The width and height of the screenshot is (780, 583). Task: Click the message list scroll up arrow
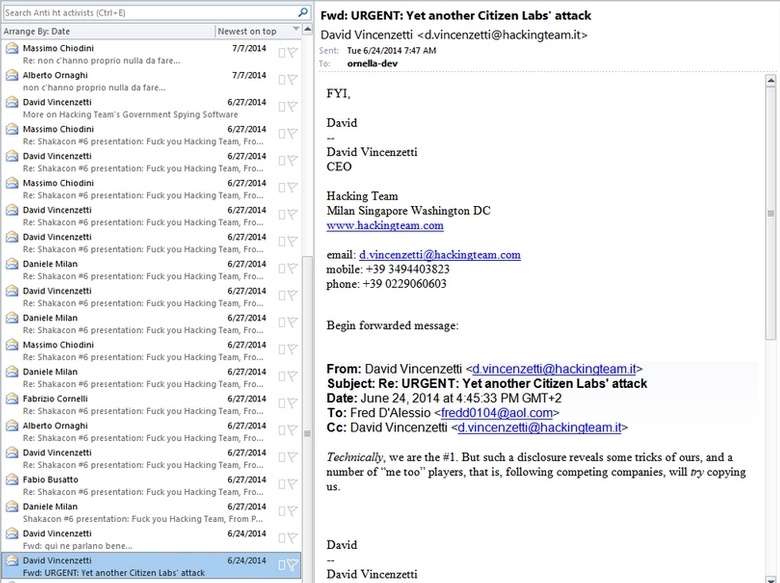307,30
